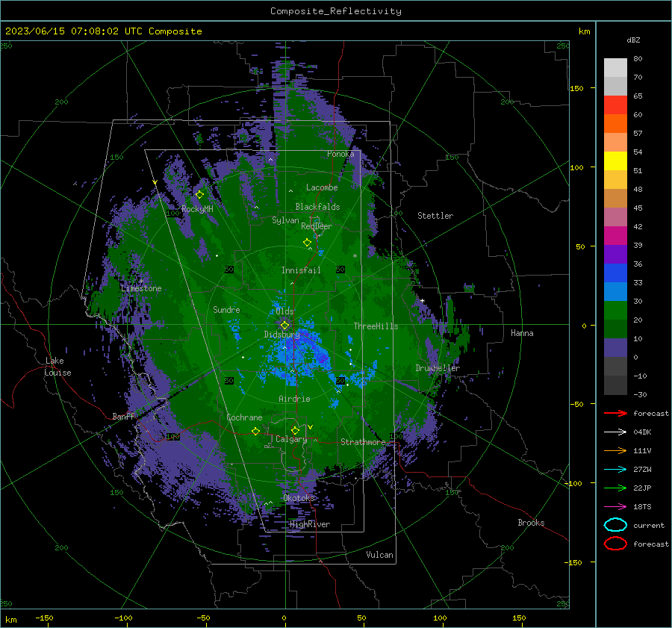This screenshot has width=672, height=628.
Task: Click the Lake Louise label
Action: tap(57, 367)
